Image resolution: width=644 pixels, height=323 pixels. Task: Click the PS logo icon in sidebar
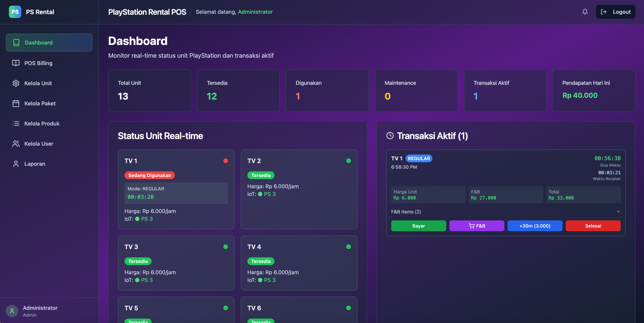pos(15,12)
